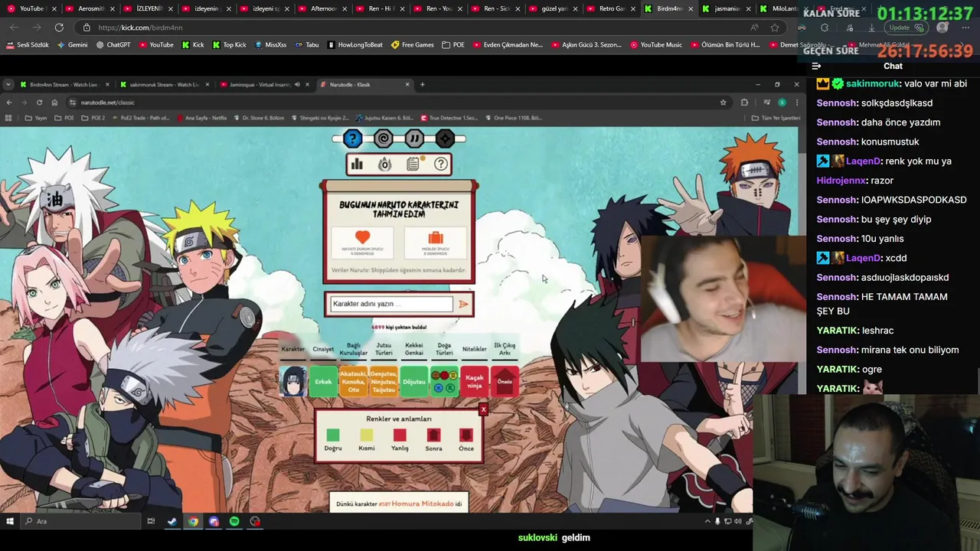Open the Sesli Sözlük bookmark

tap(27, 44)
